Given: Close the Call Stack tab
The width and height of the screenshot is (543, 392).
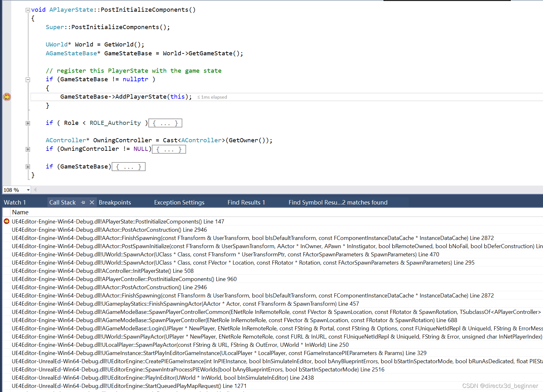Looking at the screenshot, I should pos(92,202).
